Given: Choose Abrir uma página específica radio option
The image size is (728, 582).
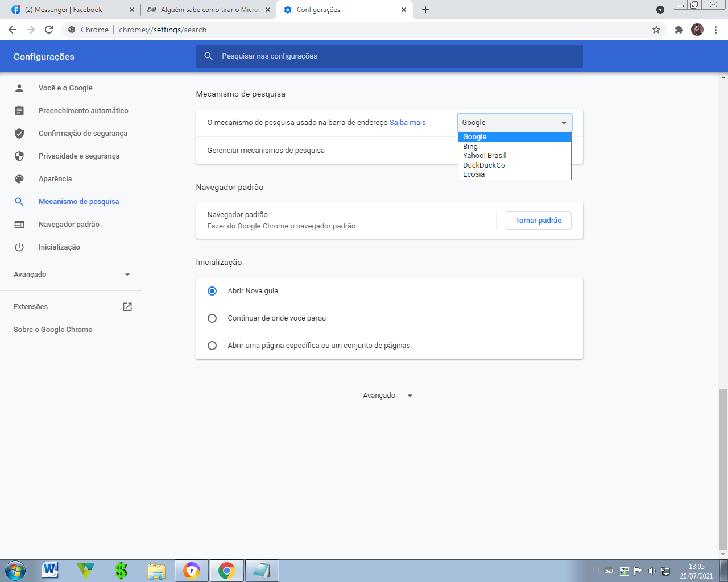Looking at the screenshot, I should [x=212, y=346].
